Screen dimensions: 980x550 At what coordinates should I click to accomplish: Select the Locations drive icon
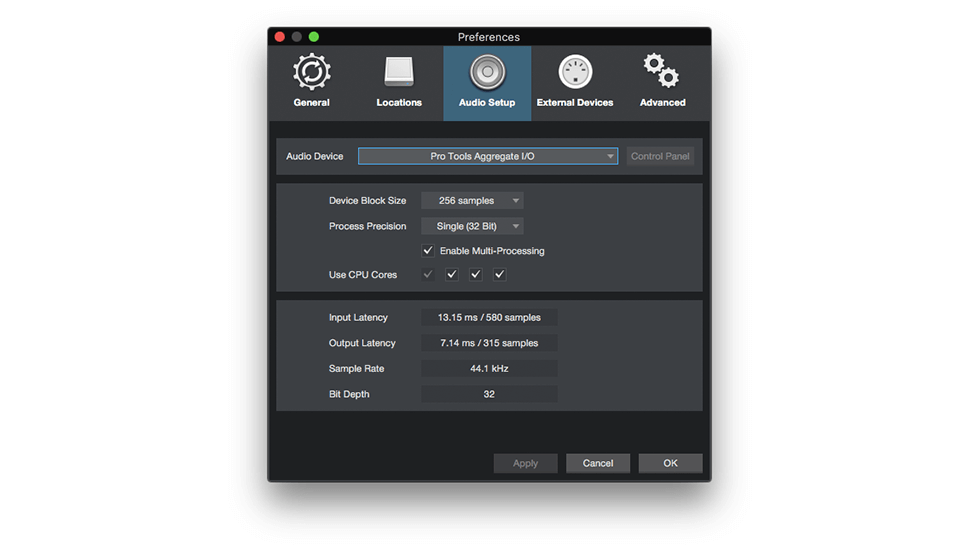coord(399,73)
